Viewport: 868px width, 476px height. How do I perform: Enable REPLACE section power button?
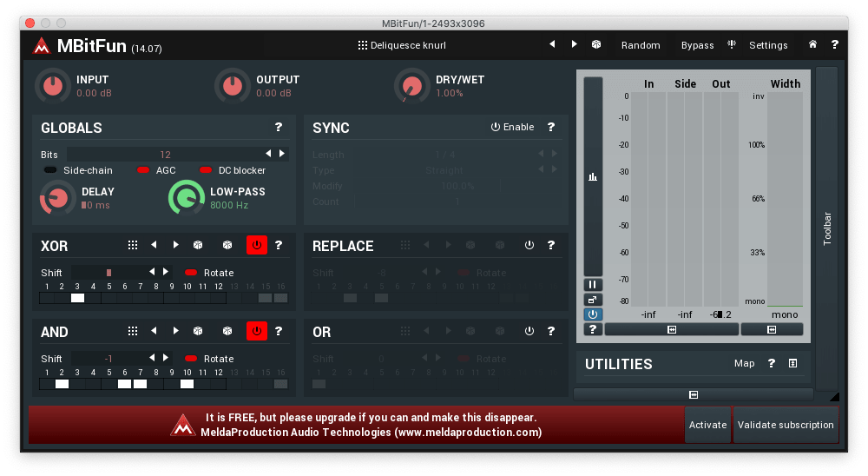point(529,245)
